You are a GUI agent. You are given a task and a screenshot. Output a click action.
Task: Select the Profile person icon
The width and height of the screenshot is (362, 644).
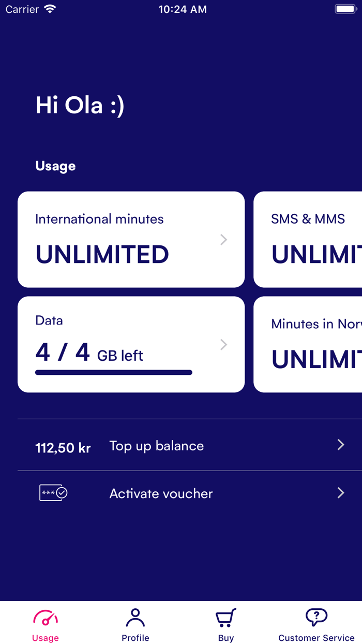point(135,617)
